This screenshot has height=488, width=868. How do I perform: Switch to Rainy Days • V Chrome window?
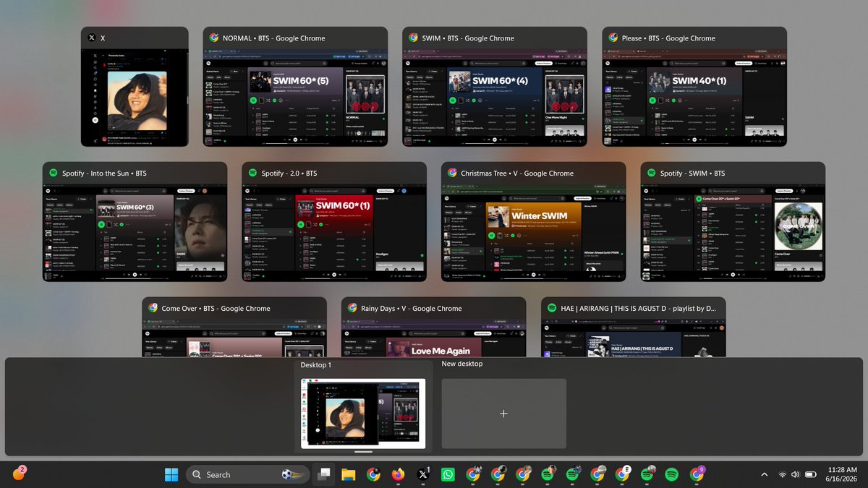(434, 327)
